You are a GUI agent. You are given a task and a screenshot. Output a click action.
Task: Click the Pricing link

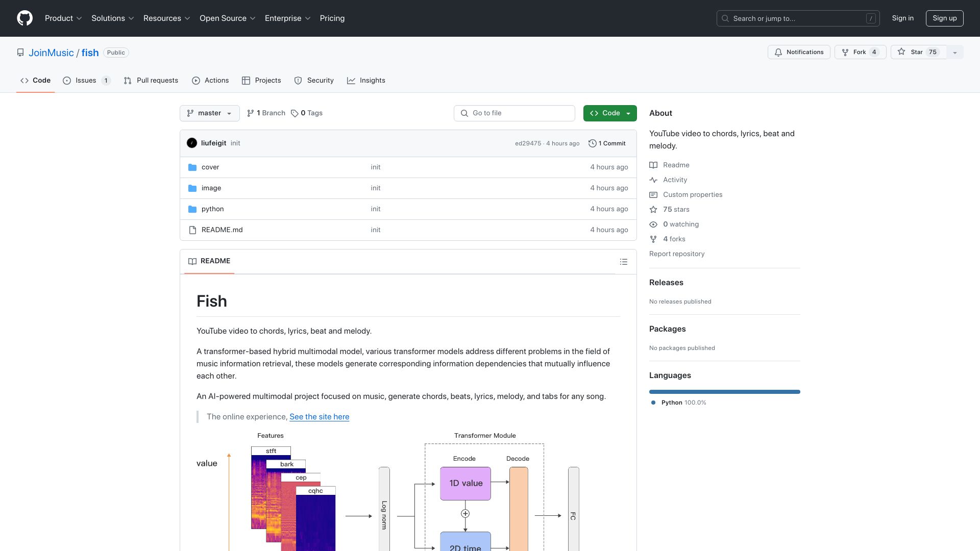point(332,18)
